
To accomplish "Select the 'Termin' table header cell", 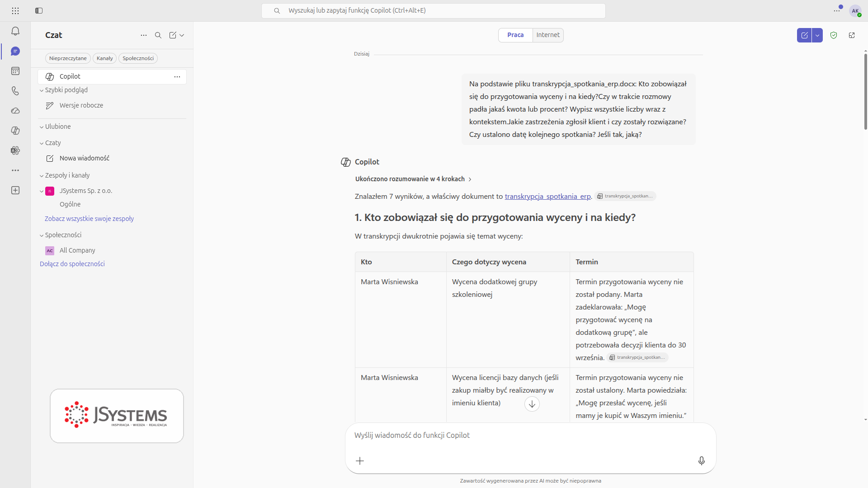I will coord(632,262).
